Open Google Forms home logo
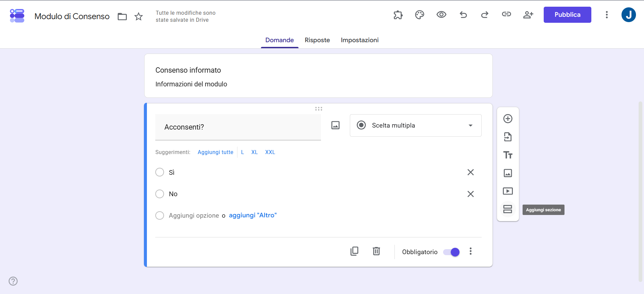The width and height of the screenshot is (644, 294). (x=17, y=16)
